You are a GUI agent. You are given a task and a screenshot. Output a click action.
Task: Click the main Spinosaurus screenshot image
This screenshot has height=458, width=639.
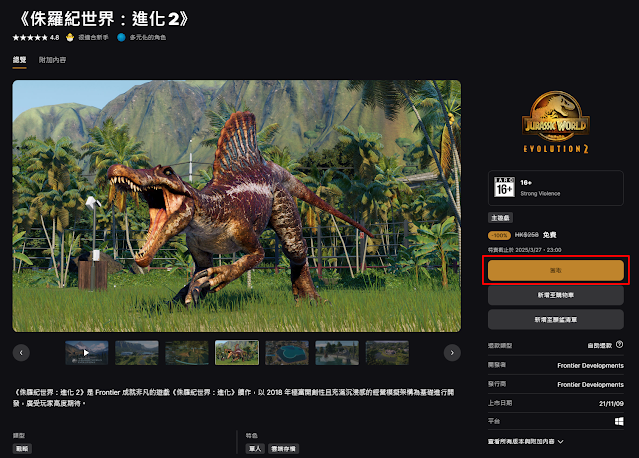(x=237, y=206)
